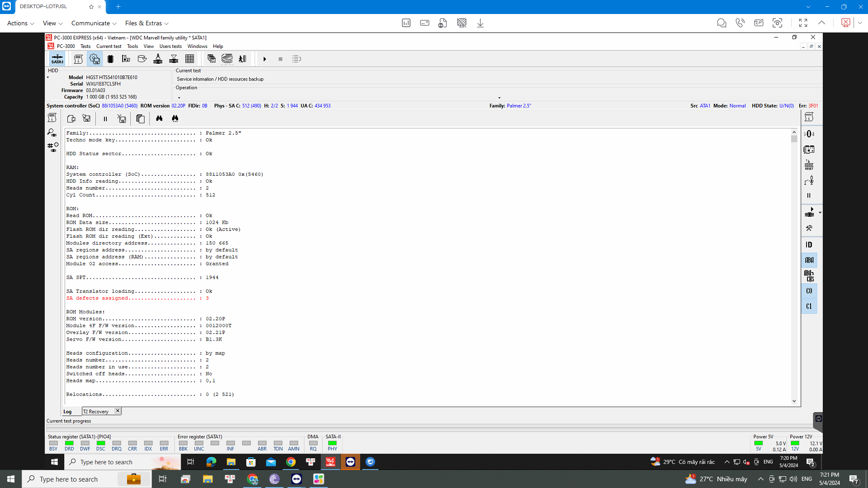Click the binoculars search icon in log toolbar
Screen dimensions: 868x488
(x=159, y=118)
